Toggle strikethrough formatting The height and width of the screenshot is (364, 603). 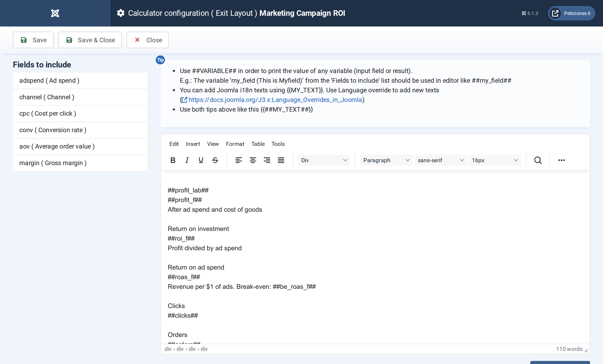tap(215, 160)
